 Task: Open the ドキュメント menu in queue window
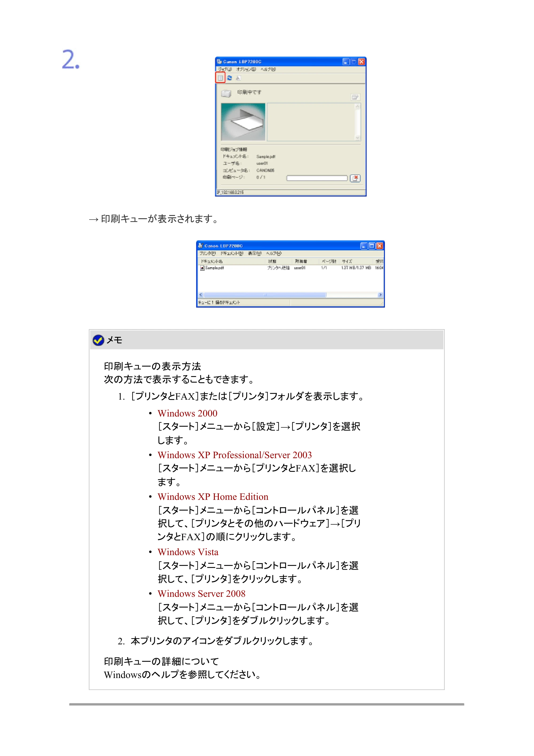[232, 253]
